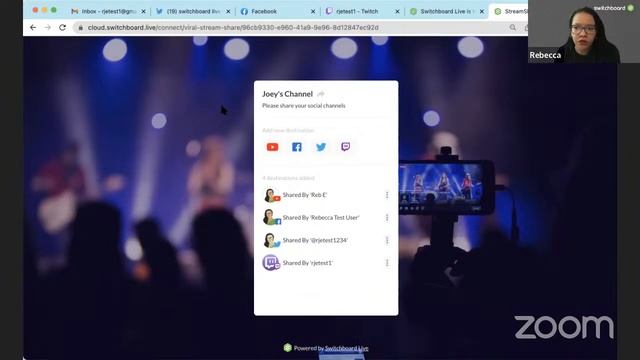This screenshot has width=640, height=360.
Task: Add YouTube as a new destination
Action: click(x=272, y=147)
